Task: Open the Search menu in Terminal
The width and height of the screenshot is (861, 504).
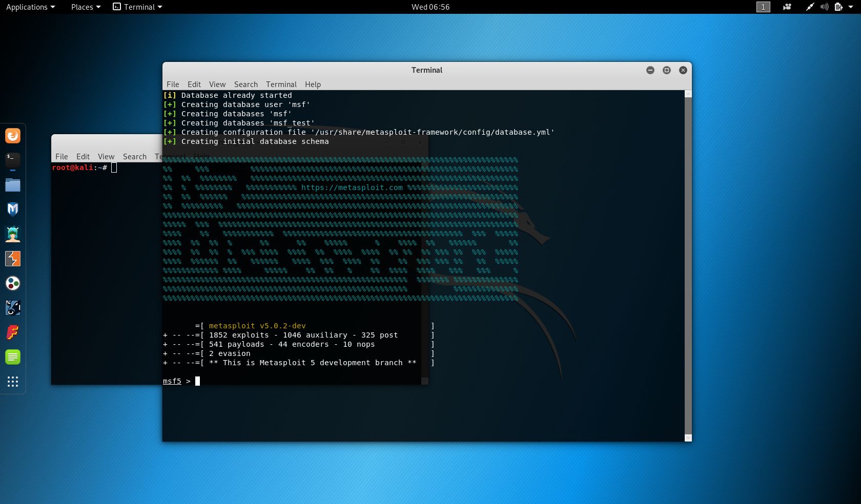Action: pos(245,85)
